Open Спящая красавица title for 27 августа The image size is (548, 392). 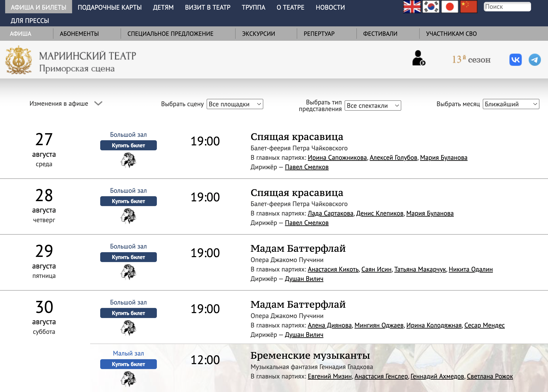(297, 137)
